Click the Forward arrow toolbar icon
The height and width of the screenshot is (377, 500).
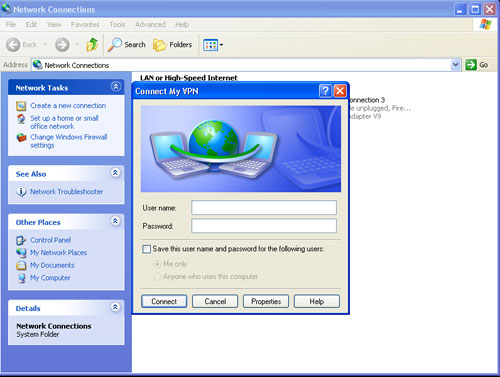point(62,45)
